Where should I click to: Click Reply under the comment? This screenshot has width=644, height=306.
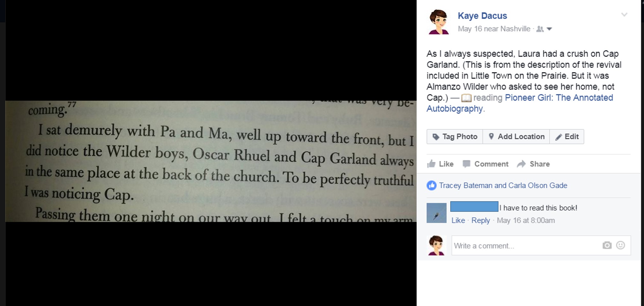pos(481,220)
